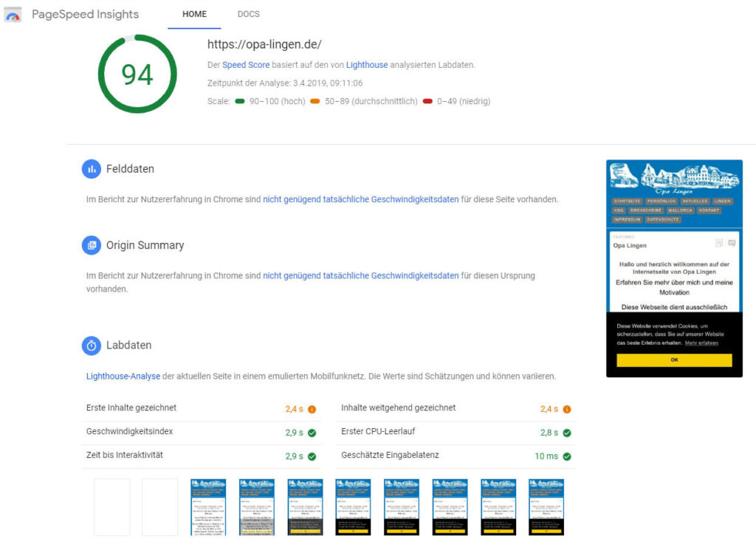Click orange warning icon for Erste Inhalte gezeichnet
Image resolution: width=756 pixels, height=556 pixels.
pos(312,409)
